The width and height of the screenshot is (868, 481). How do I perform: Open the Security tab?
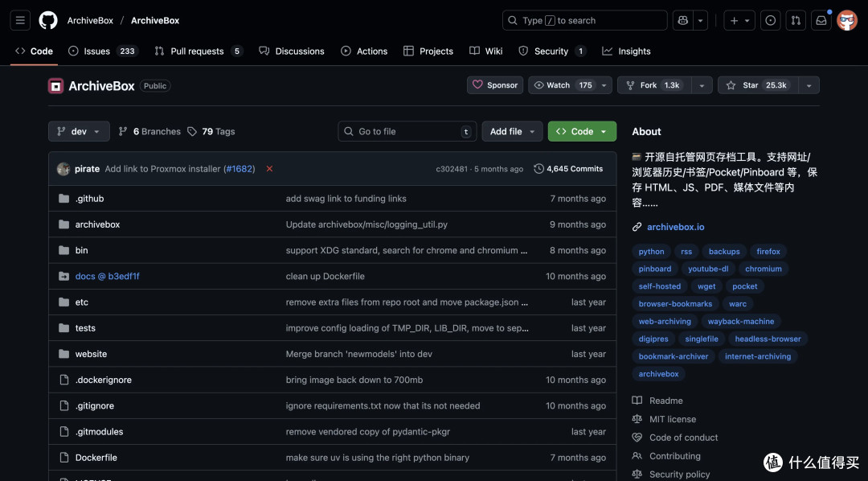coord(552,51)
